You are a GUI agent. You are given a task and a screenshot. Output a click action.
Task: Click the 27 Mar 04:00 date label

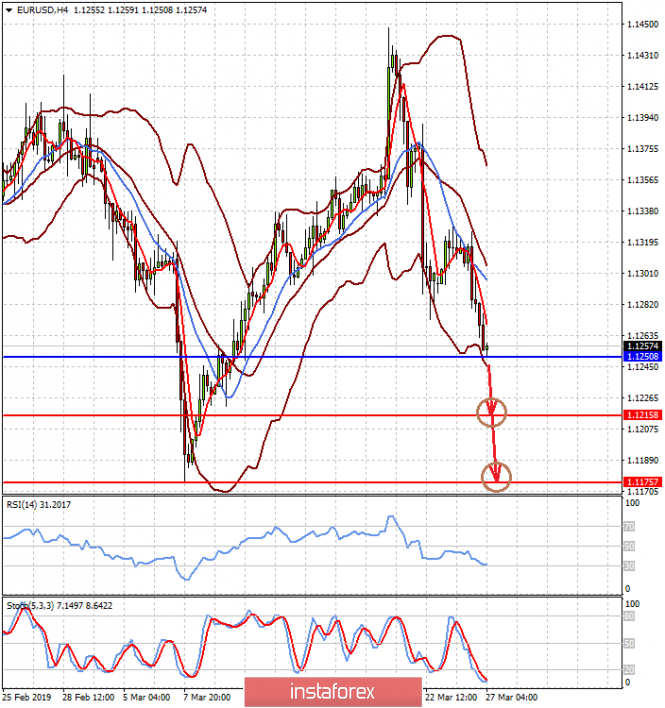pyautogui.click(x=512, y=696)
